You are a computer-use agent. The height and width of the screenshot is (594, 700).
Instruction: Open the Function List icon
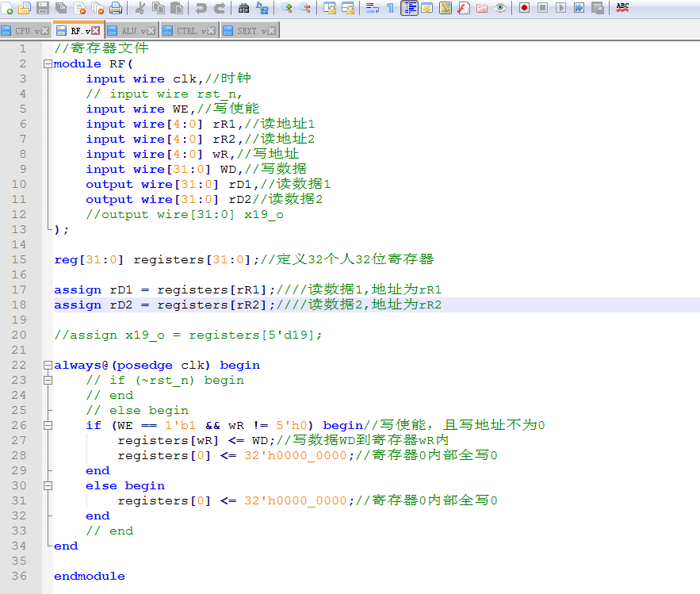[464, 8]
